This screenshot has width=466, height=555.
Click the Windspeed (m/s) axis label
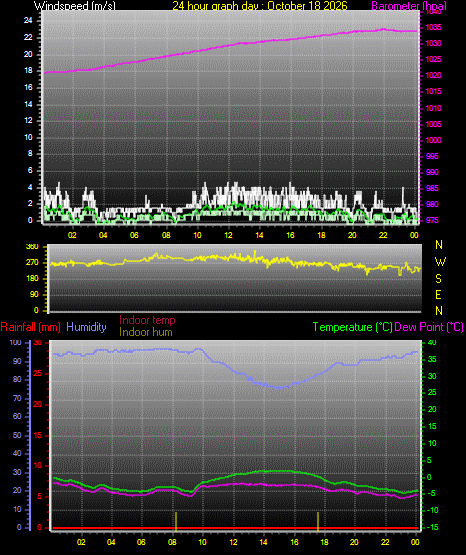(75, 6)
